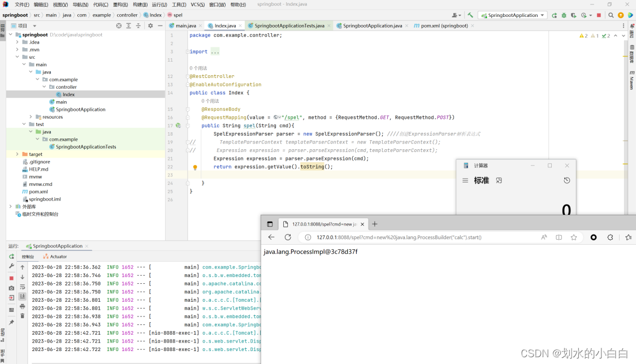Click expand all icon in project panel
The height and width of the screenshot is (364, 636).
click(128, 25)
